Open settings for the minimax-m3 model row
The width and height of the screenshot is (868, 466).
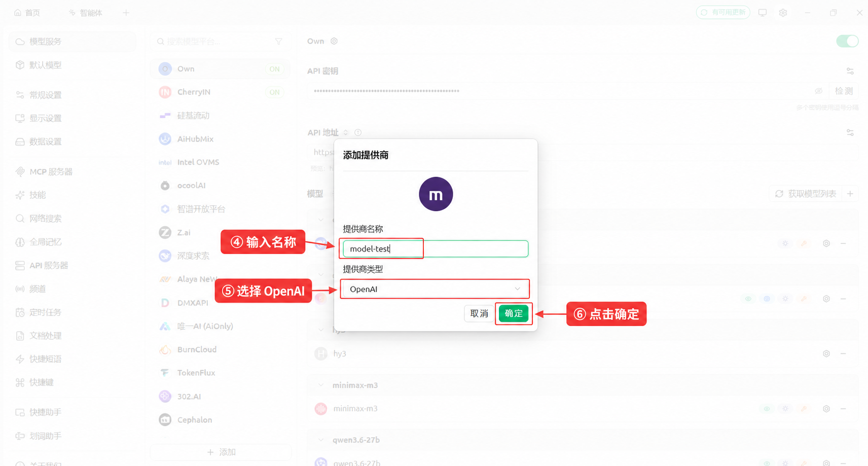pyautogui.click(x=826, y=409)
